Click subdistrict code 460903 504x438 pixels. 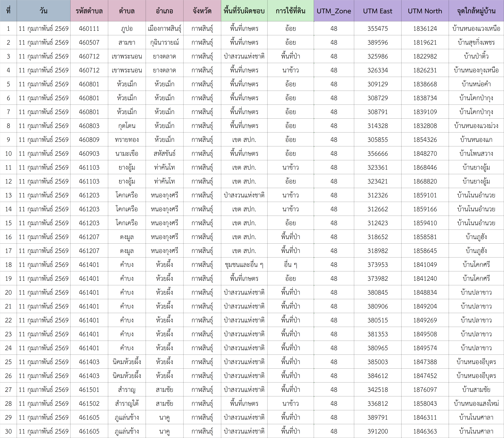point(89,153)
